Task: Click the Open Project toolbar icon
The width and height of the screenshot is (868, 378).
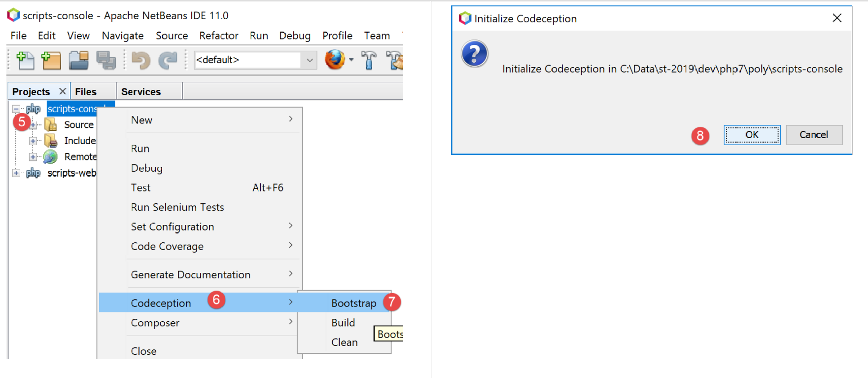Action: (x=78, y=60)
